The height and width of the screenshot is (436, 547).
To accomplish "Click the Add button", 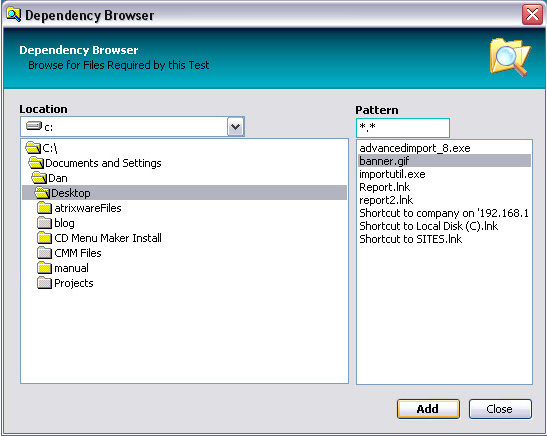I will coord(428,409).
